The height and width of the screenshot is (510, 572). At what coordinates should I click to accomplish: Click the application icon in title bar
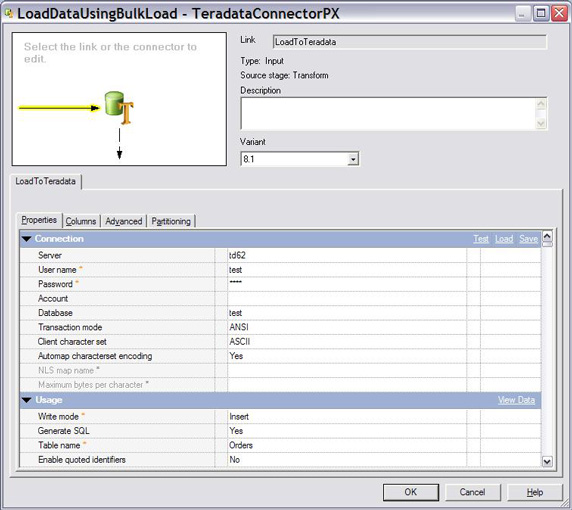[8, 13]
